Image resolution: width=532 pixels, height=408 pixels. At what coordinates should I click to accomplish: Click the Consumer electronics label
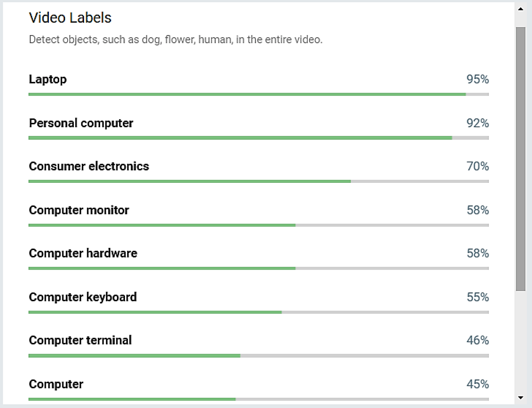[x=89, y=166]
